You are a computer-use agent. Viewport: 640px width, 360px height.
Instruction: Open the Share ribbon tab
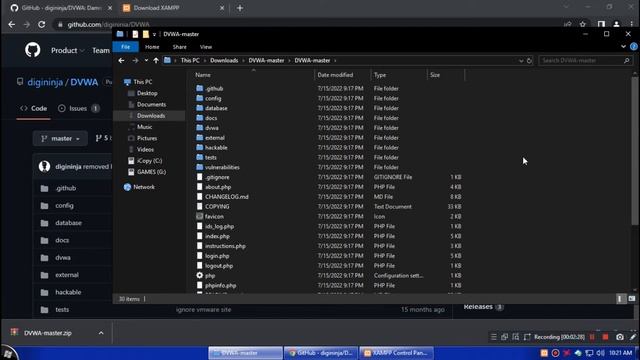coord(180,47)
